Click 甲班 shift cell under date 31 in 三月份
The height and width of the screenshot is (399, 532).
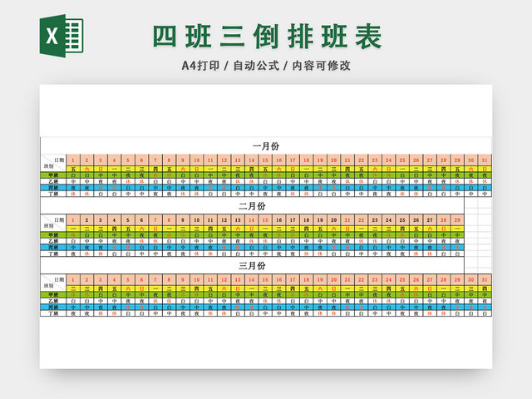(485, 294)
